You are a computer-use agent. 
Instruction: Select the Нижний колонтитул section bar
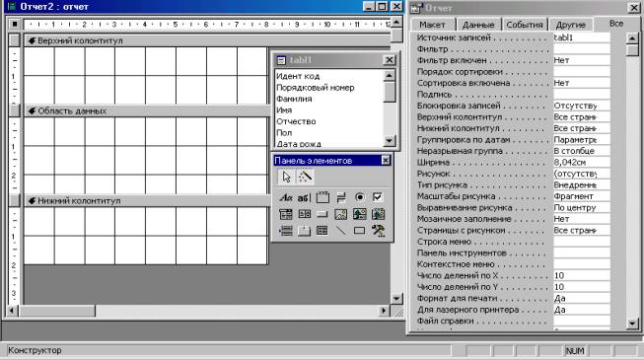(148, 201)
